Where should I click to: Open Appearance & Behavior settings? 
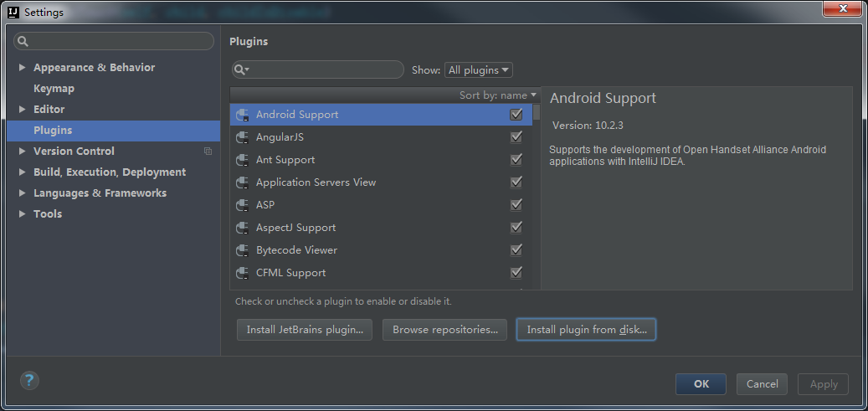pos(94,68)
